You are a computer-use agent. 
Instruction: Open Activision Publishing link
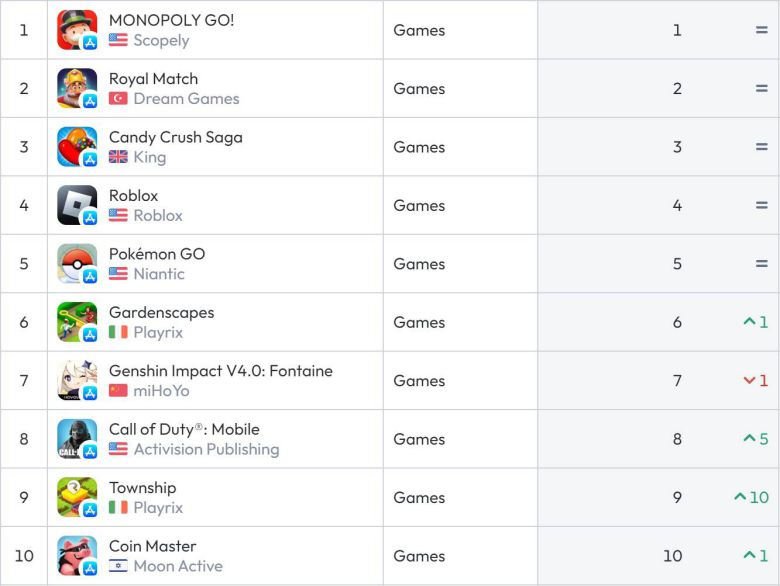tap(206, 449)
